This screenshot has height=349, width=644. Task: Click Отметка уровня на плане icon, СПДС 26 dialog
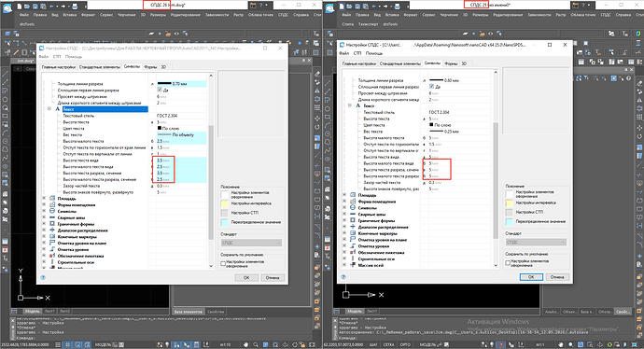[52, 243]
